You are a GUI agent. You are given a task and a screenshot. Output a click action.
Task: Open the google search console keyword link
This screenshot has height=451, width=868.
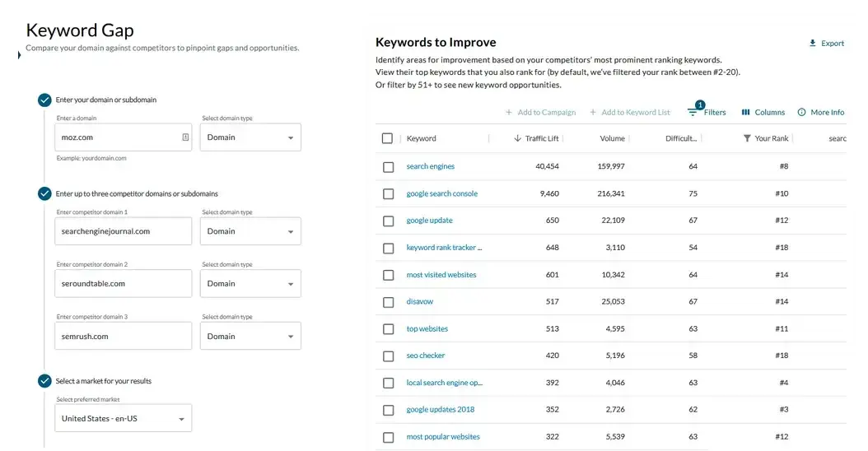point(441,194)
